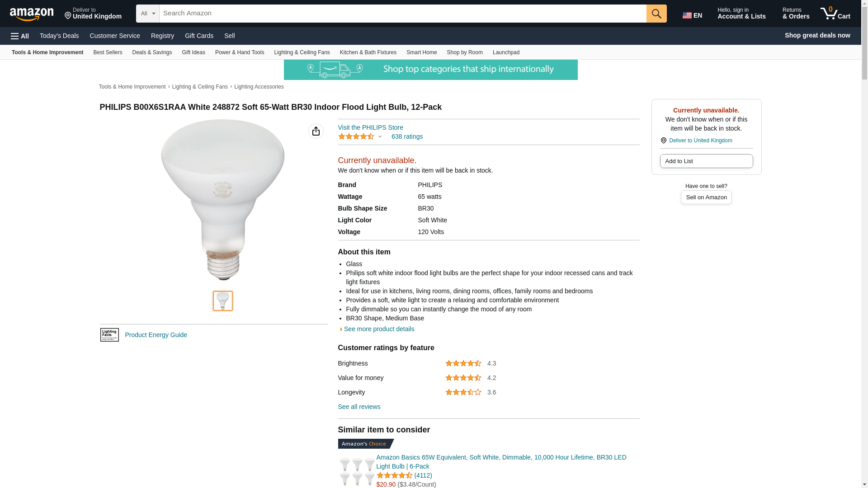Screen dimensions: 868x488
Task: Open Today's Deals menu item
Action: point(59,36)
